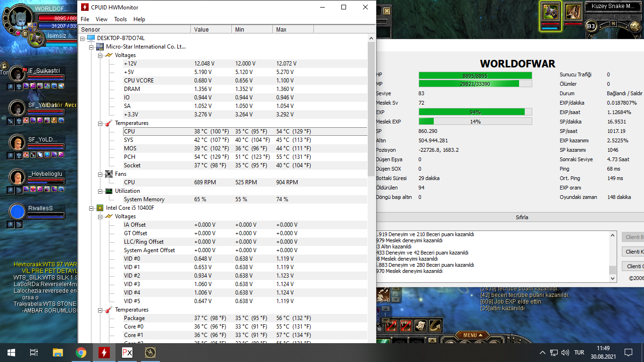This screenshot has height=362, width=644.
Task: Click the monitor icon beside DESKTOP-B7DO74L
Action: 91,38
